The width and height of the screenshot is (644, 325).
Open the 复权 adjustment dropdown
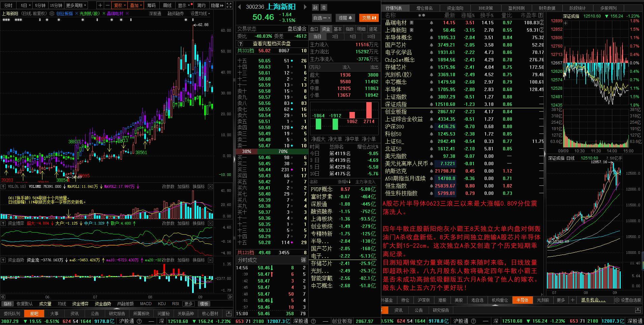pyautogui.click(x=120, y=5)
